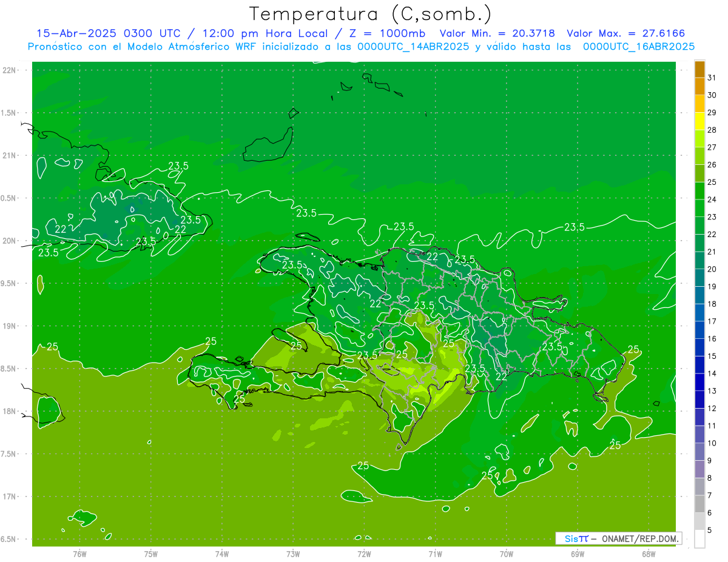Click the '20N' latitude axis label
This screenshot has width=728, height=562.
click(10, 241)
